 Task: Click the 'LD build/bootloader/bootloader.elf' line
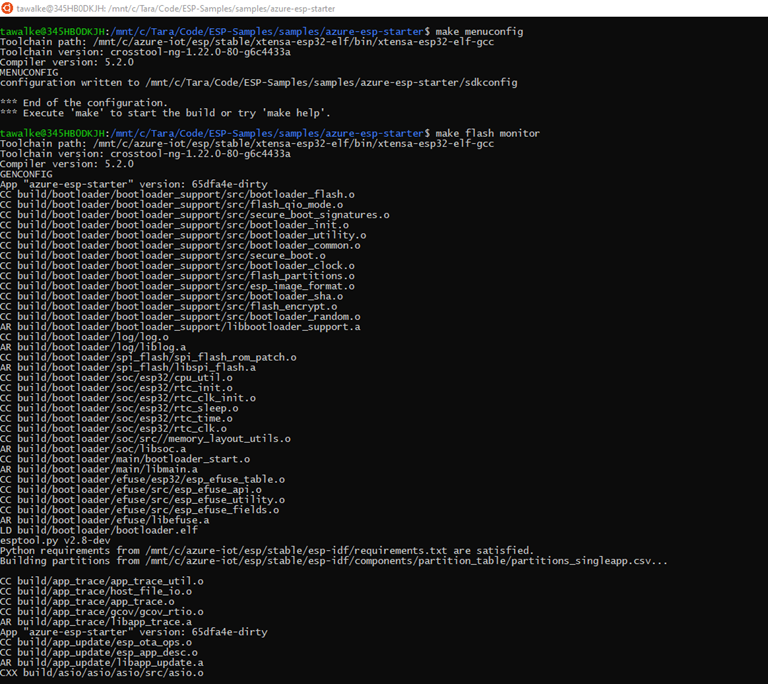pos(99,530)
